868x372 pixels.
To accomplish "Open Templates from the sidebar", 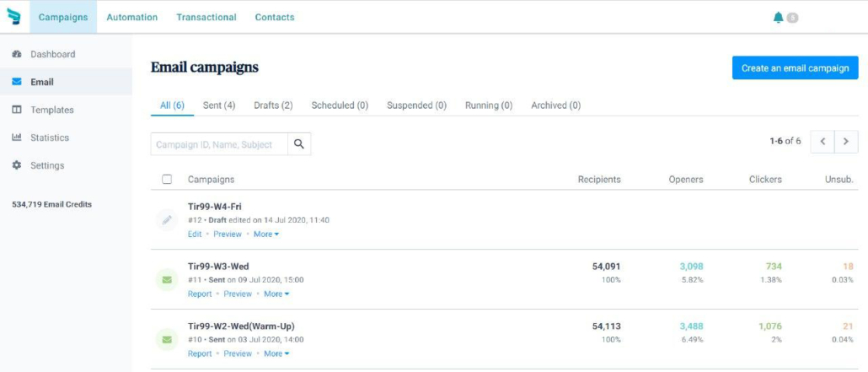I will (x=52, y=110).
